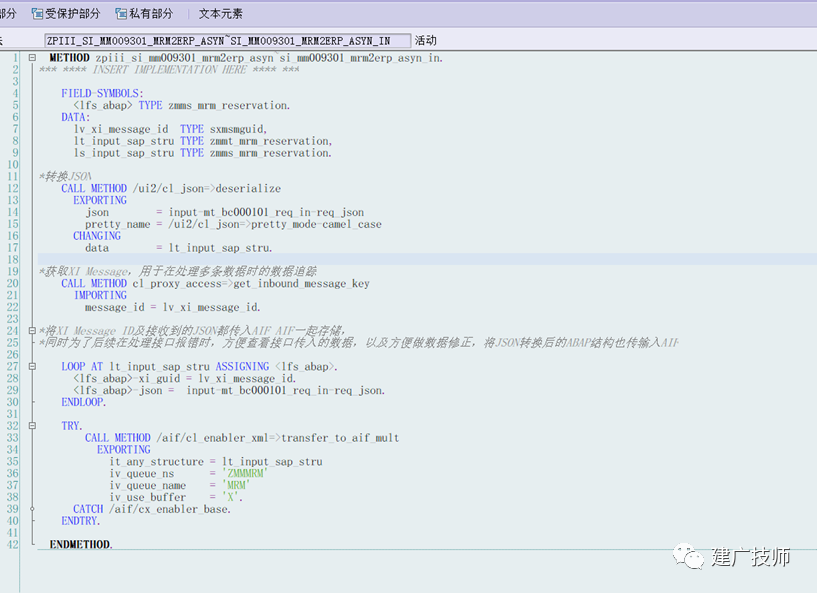
Task: Collapse the LOOP AT block on line 27
Action: tap(32, 366)
